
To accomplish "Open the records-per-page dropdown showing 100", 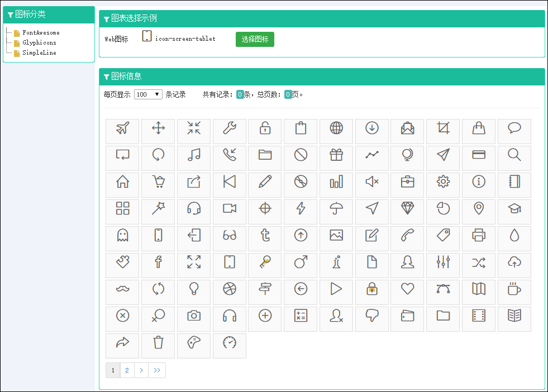I will pos(148,94).
